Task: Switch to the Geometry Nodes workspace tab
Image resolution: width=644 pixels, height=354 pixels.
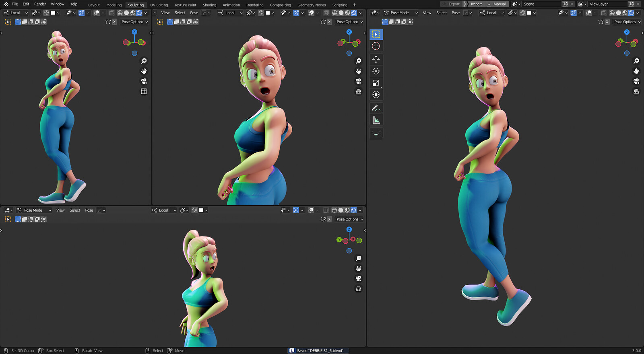Action: click(312, 5)
